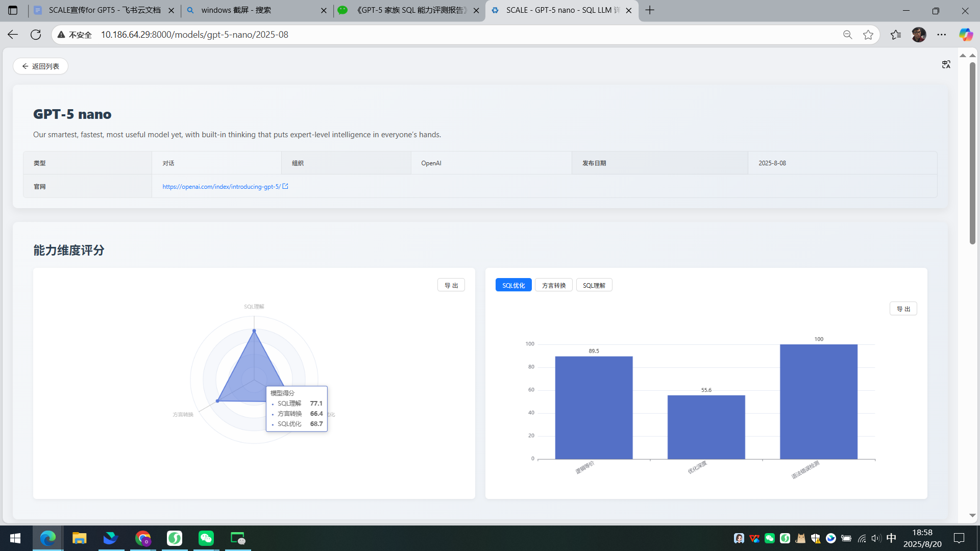The image size is (980, 551).
Task: Open tab actions menu icon
Action: tap(13, 10)
